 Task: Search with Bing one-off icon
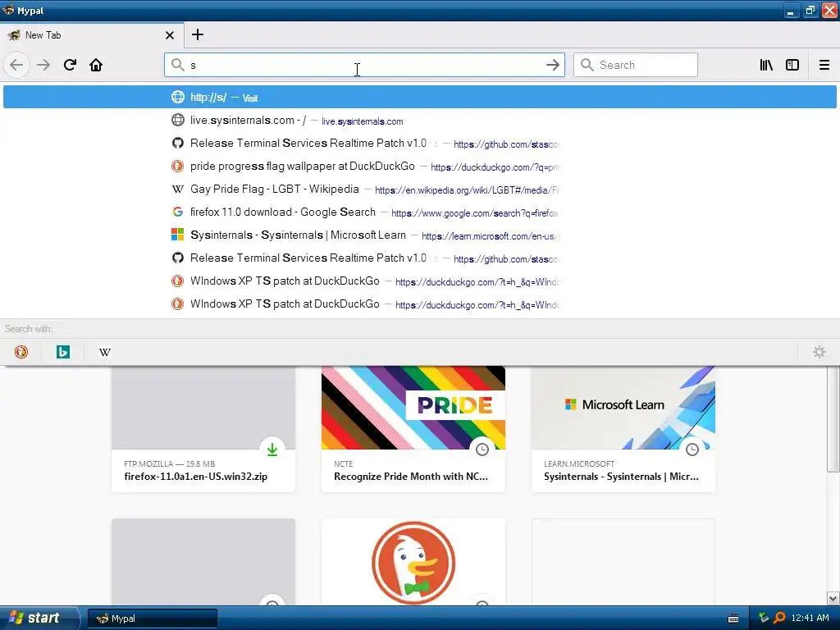(62, 352)
